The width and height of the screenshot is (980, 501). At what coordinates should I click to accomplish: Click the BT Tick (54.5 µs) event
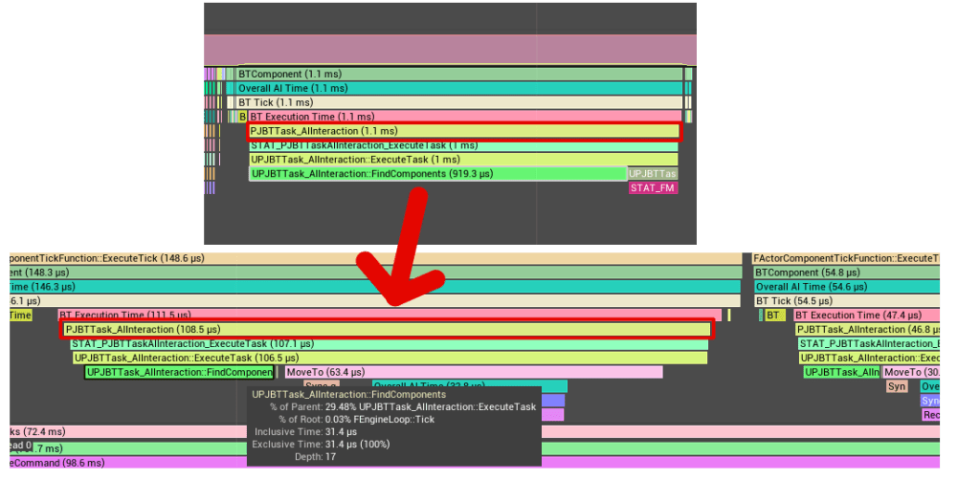coord(846,300)
